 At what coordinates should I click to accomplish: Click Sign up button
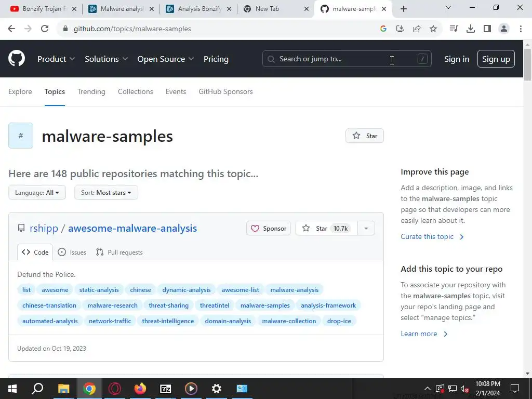pos(496,59)
